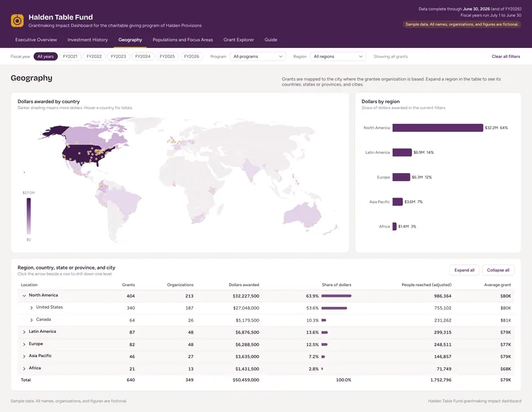The width and height of the screenshot is (532, 412).
Task: Click the Halden Table Fund logo icon
Action: (17, 21)
